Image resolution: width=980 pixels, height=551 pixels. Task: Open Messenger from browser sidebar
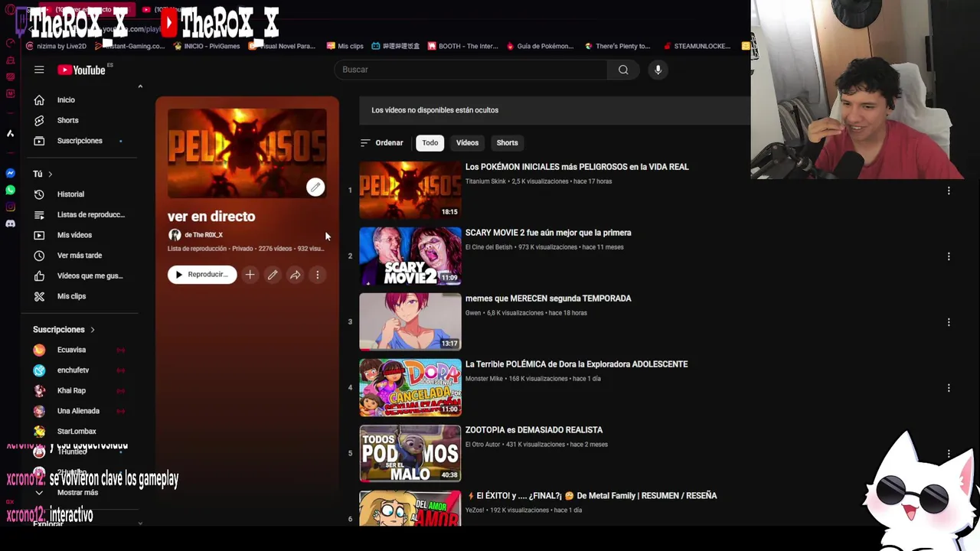[x=10, y=173]
